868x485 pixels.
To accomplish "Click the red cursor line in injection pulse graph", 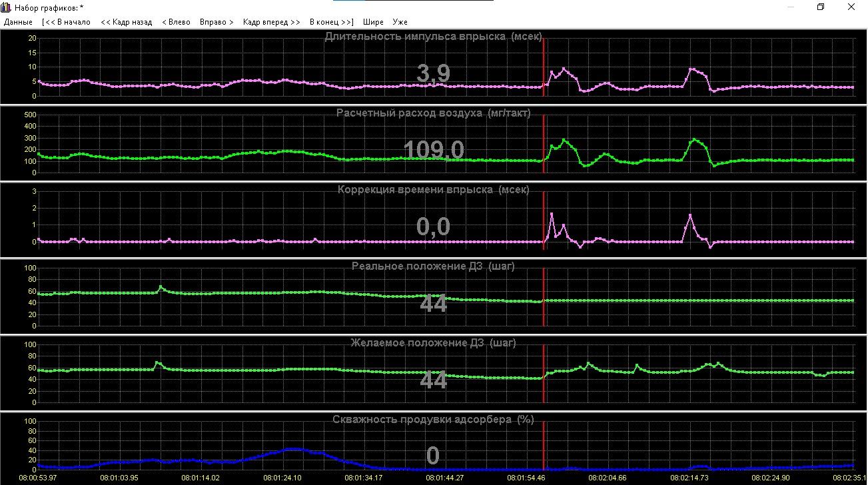I will pos(544,67).
